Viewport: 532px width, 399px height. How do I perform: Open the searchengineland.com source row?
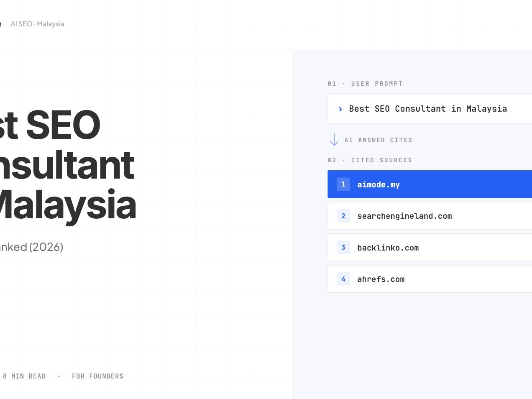tap(430, 216)
